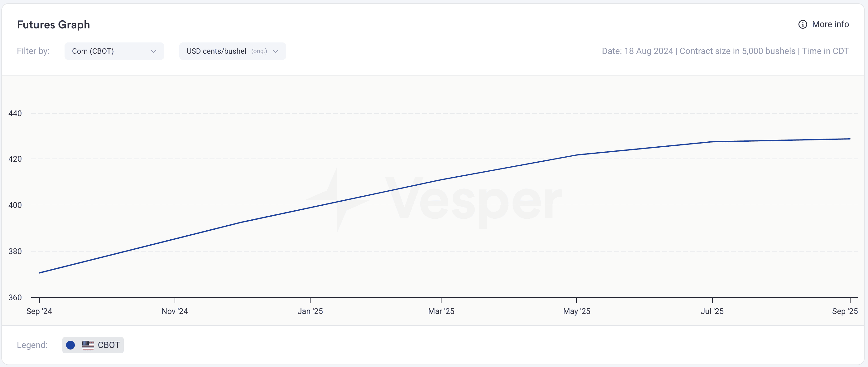The height and width of the screenshot is (367, 868).
Task: Click the Sep '25 axis label
Action: [x=845, y=311]
